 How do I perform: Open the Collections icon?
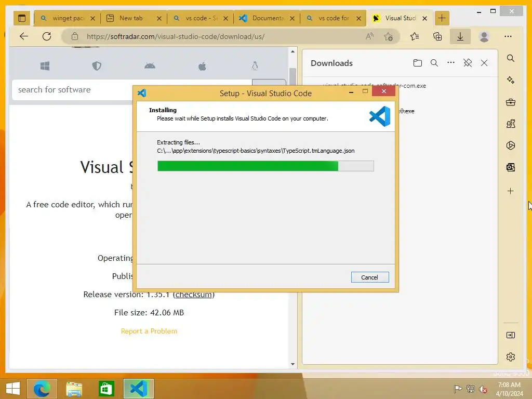click(x=437, y=36)
